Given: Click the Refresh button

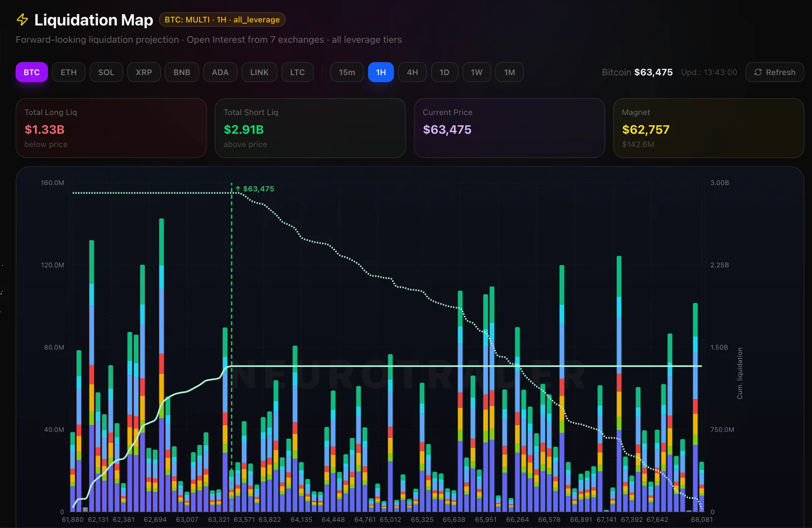Looking at the screenshot, I should click(x=774, y=72).
